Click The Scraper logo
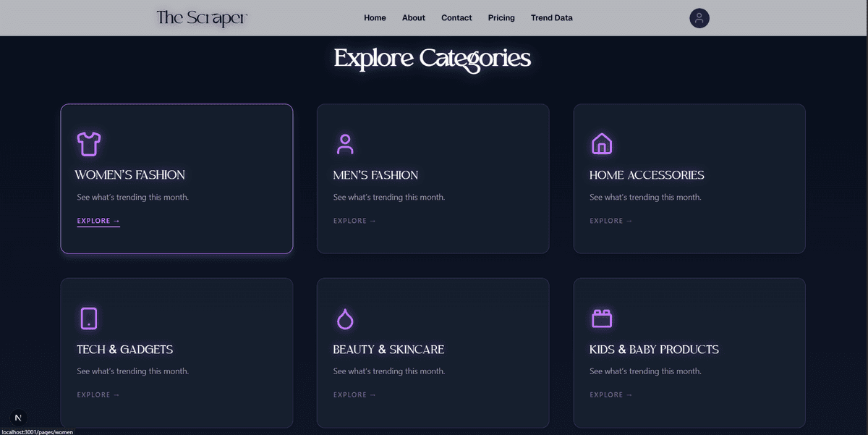 pyautogui.click(x=201, y=17)
